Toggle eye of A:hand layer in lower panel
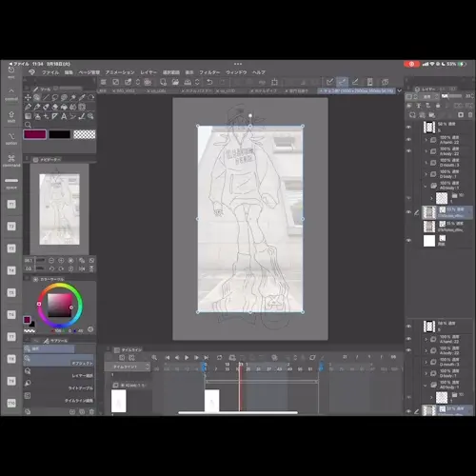476x476 pixels. [x=408, y=339]
